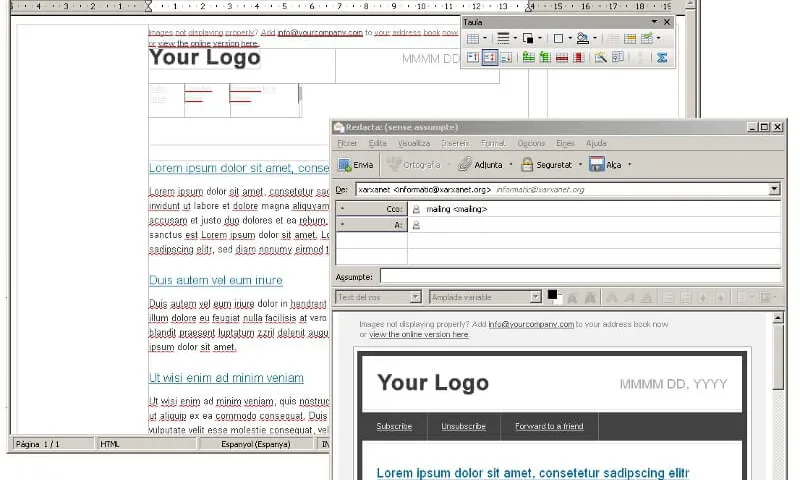Click the Forward to a friend link

pyautogui.click(x=549, y=426)
